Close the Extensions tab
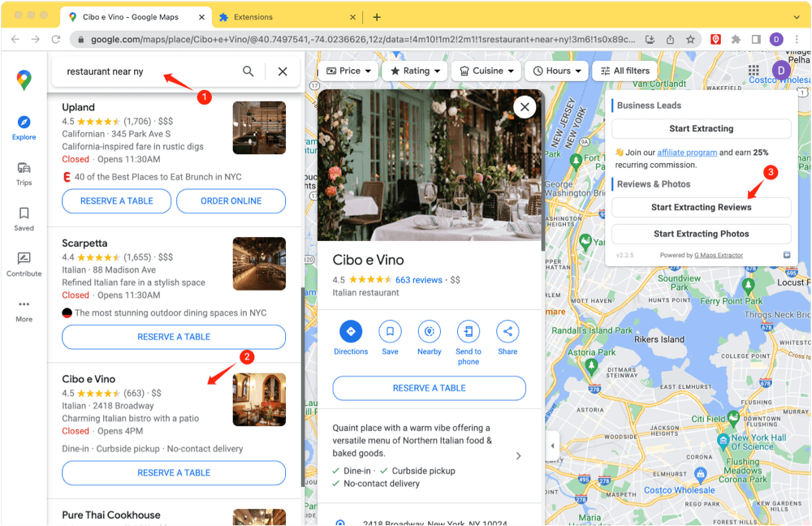Image resolution: width=812 pixels, height=526 pixels. 352,17
